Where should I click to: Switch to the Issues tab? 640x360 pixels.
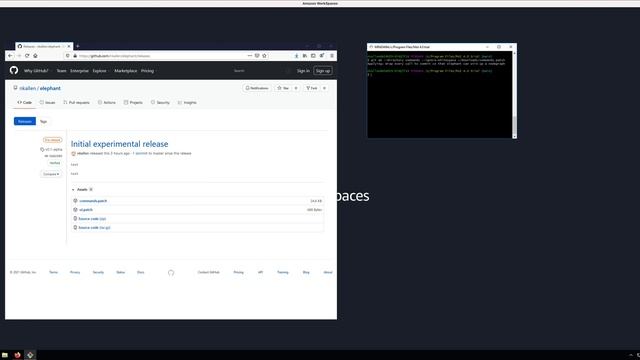[x=47, y=102]
